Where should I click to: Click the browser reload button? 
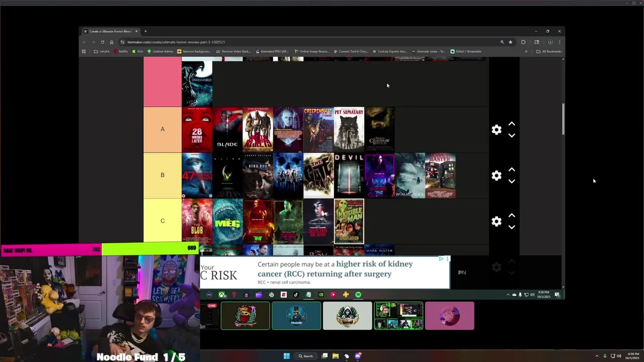pyautogui.click(x=103, y=42)
